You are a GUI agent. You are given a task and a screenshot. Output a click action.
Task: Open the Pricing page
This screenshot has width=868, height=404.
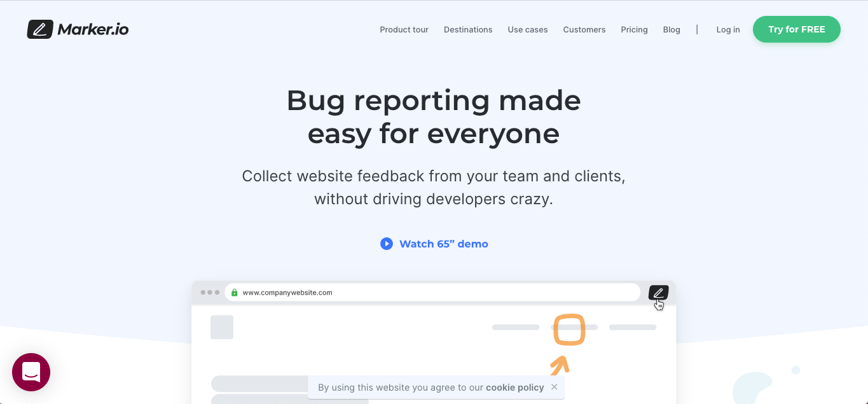[x=634, y=29]
